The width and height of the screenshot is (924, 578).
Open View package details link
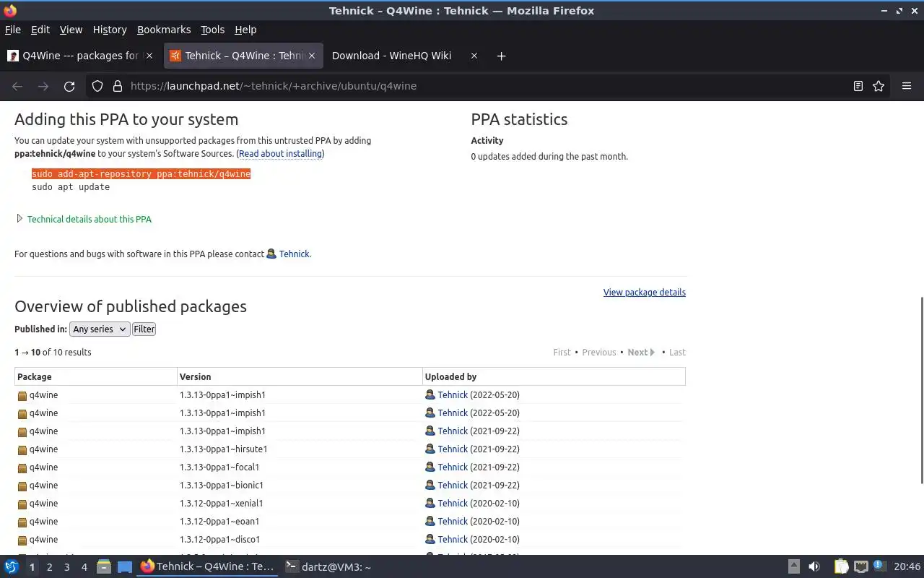(645, 293)
